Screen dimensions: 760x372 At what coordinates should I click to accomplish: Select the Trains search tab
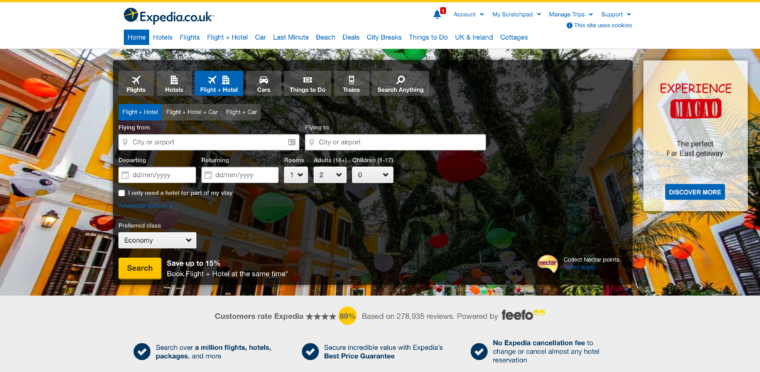pos(351,83)
